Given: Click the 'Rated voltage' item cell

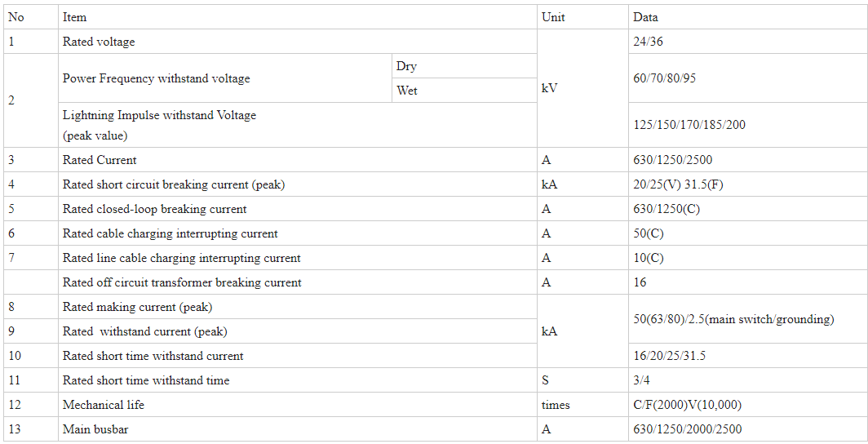Looking at the screenshot, I should pos(297,42).
